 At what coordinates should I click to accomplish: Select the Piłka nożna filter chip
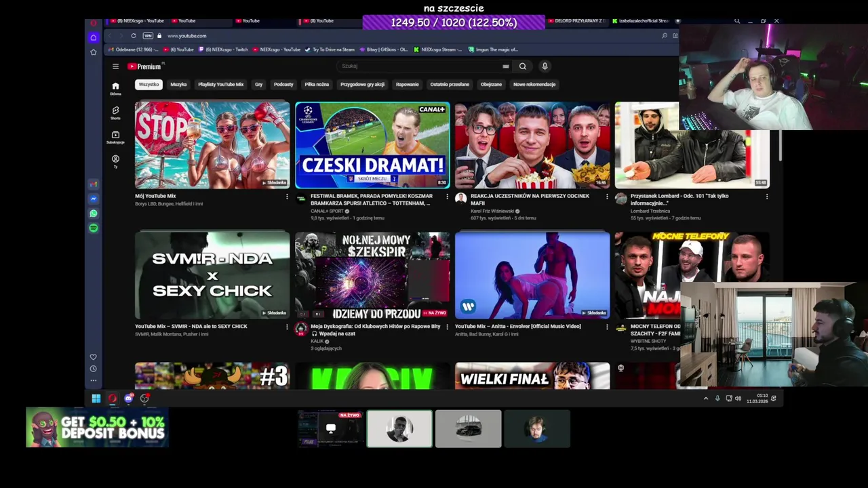(x=317, y=85)
